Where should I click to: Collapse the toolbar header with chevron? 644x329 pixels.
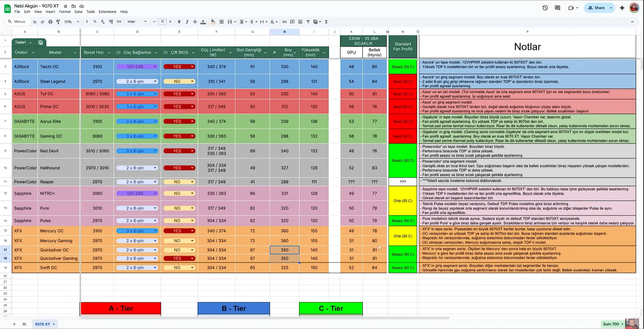(x=632, y=22)
